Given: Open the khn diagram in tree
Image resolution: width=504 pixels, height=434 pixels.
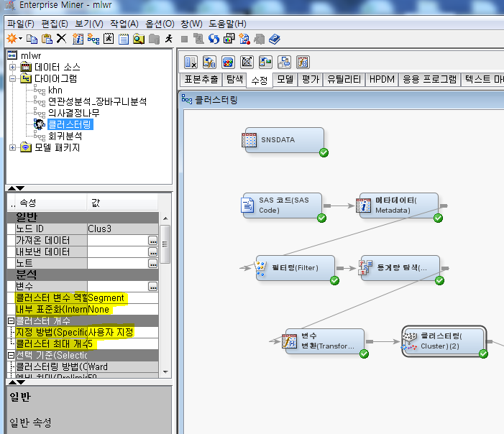Looking at the screenshot, I should [55, 91].
